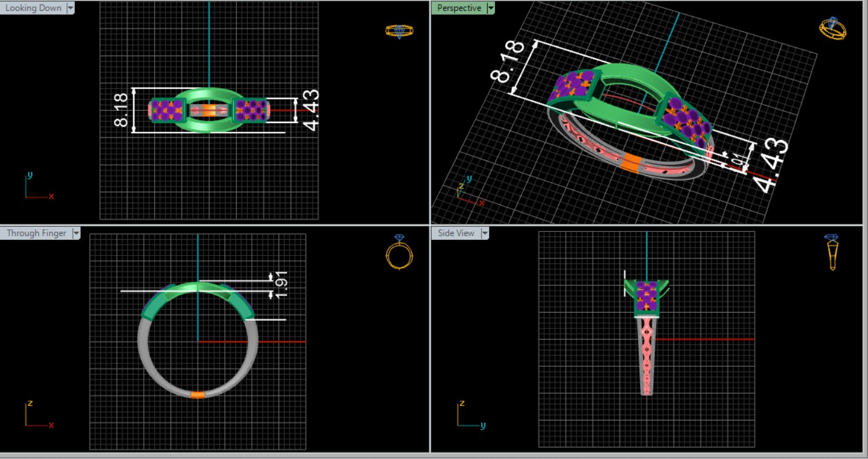Activate the Through Finger viewport title
Screen dimensions: 868x459
click(x=36, y=233)
